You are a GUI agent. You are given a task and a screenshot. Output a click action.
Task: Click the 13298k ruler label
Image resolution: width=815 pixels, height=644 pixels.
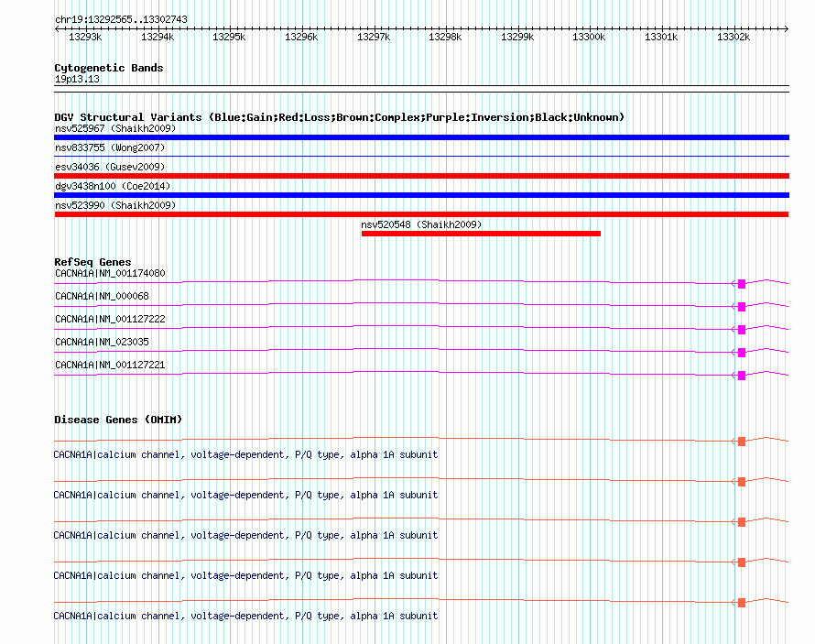pyautogui.click(x=445, y=37)
